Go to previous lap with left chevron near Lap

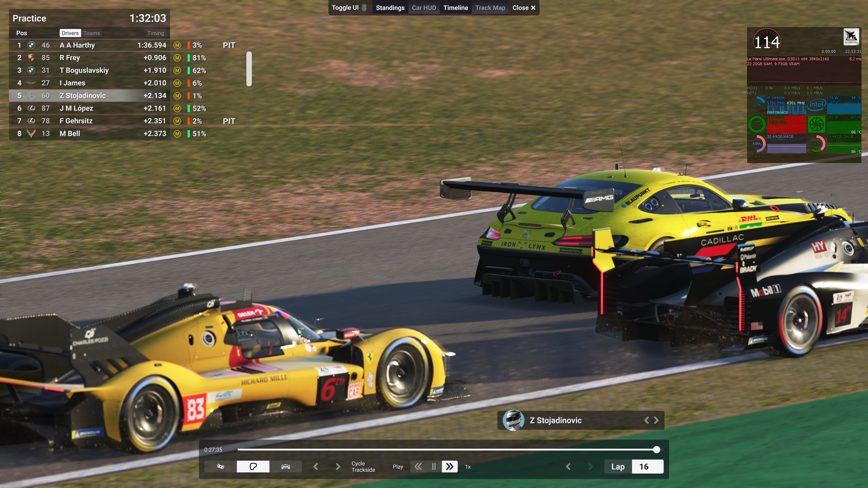tap(568, 467)
